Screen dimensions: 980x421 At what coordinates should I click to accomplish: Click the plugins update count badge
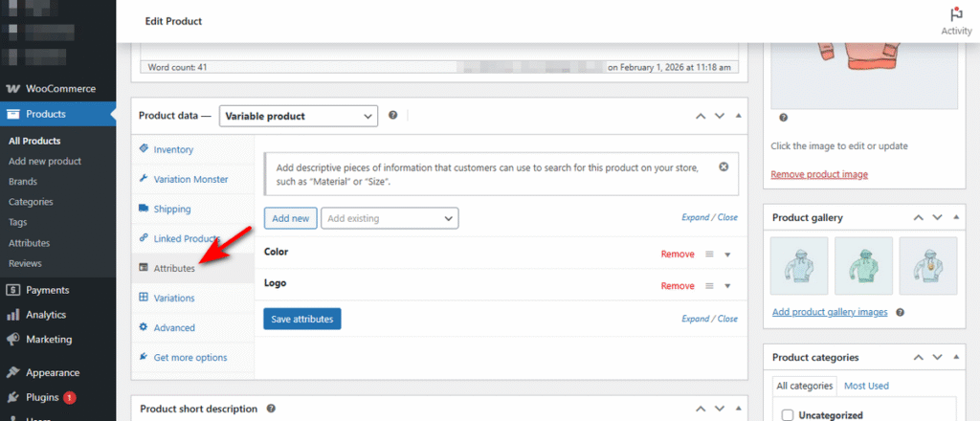69,397
